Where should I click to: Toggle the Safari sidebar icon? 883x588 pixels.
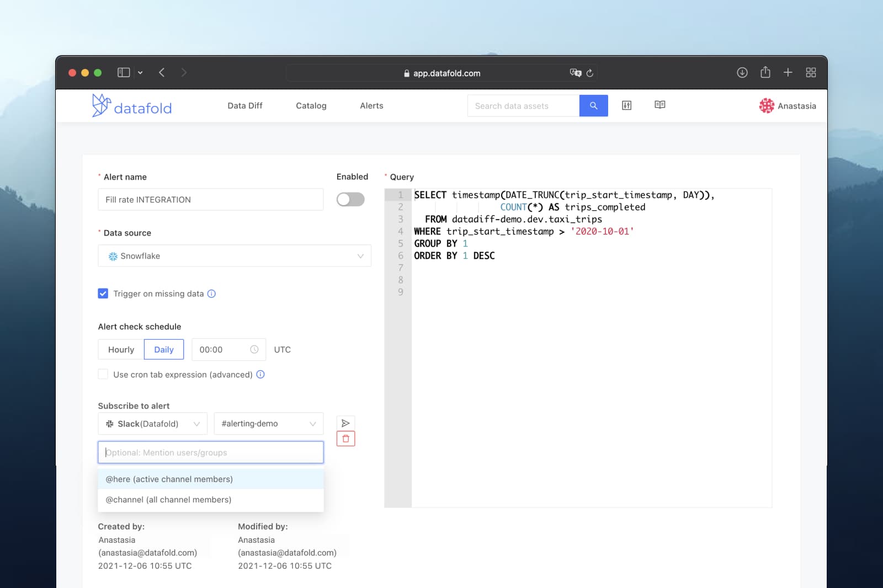(x=124, y=72)
